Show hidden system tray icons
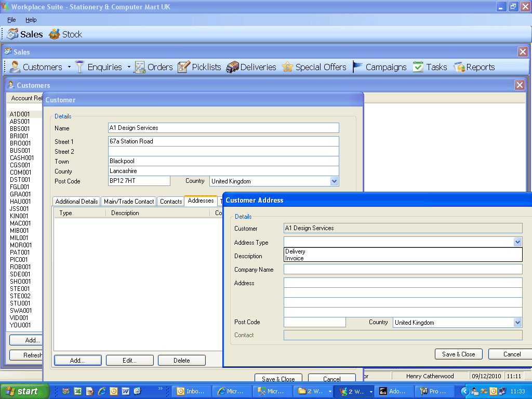Viewport: 532px width, 399px height. (x=464, y=391)
